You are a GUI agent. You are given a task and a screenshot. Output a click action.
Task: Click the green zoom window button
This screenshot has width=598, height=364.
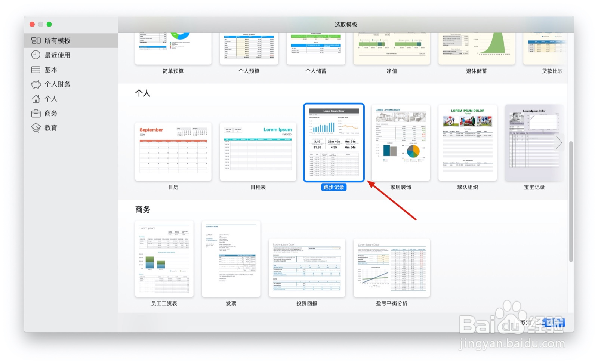[49, 24]
